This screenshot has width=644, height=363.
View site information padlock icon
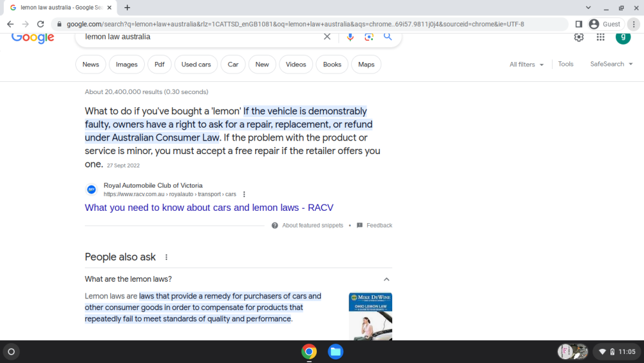59,24
